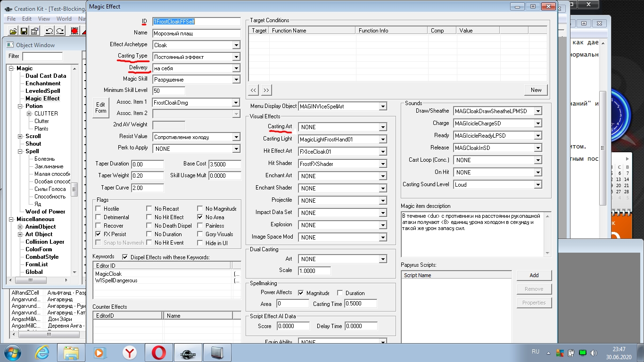Click the undo arrow toolbar icon
This screenshot has height=362, width=644.
click(x=49, y=31)
